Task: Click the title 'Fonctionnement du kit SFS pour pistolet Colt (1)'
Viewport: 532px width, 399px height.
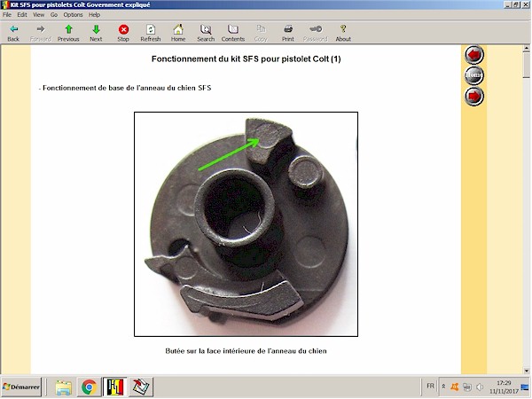Action: point(246,59)
